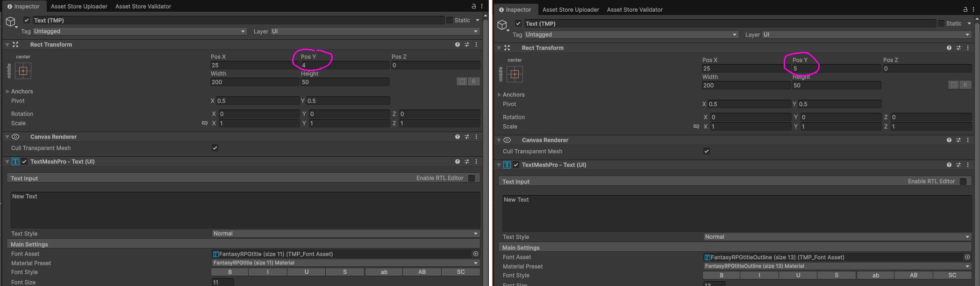Click the Width field in right Inspector
This screenshot has height=286, width=980.
coord(746,85)
